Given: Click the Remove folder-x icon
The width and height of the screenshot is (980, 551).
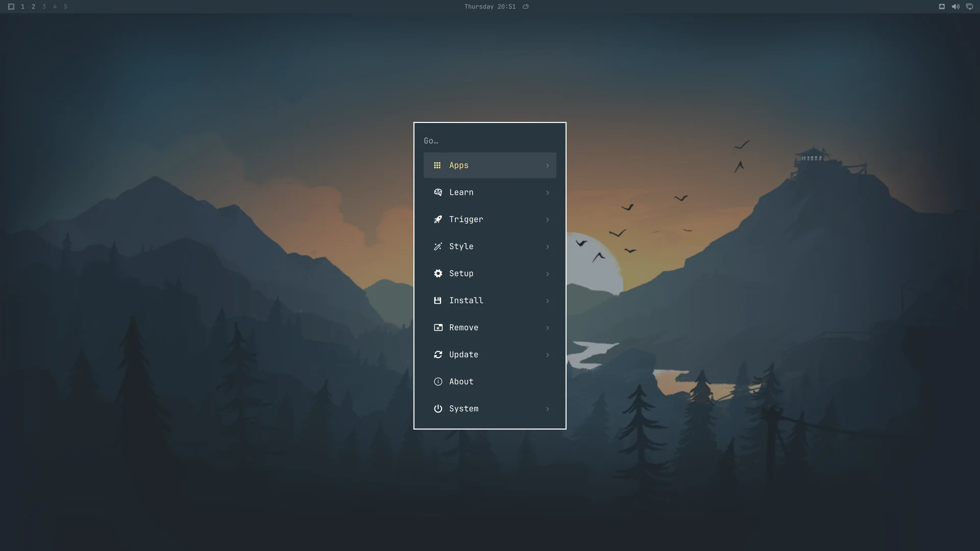Looking at the screenshot, I should coord(438,328).
